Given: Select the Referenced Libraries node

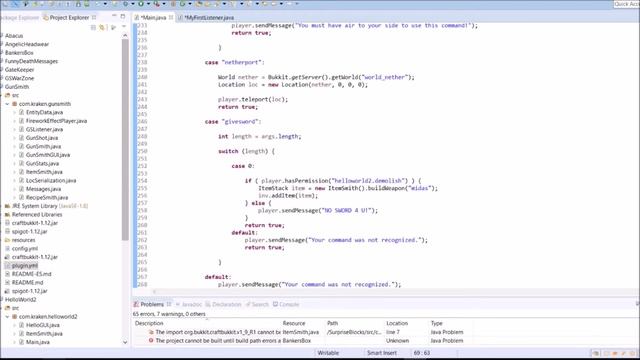Looking at the screenshot, I should (x=37, y=214).
